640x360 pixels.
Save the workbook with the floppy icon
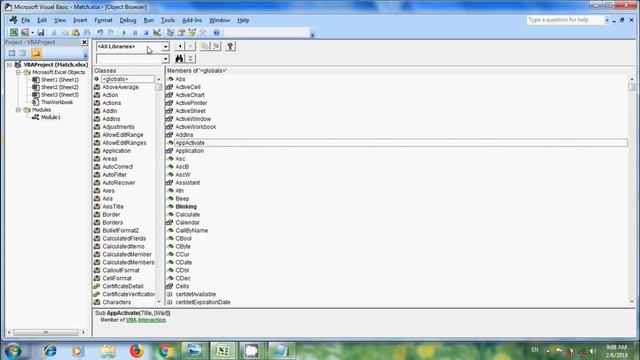41,32
